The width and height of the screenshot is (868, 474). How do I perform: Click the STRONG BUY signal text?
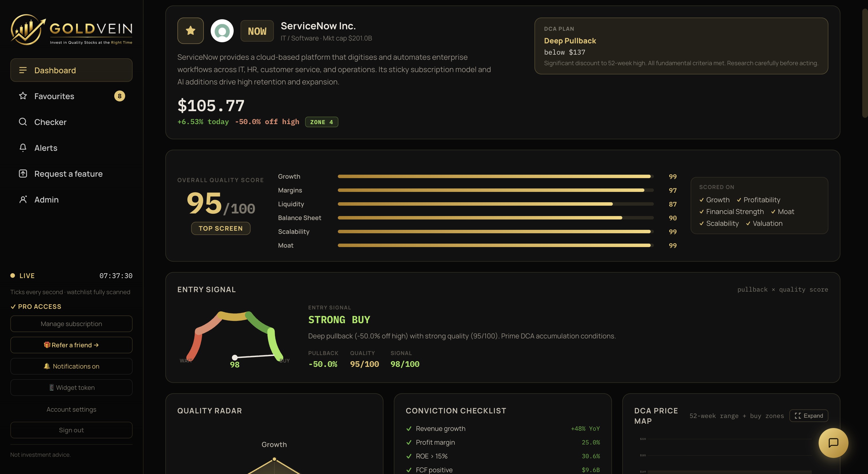[x=339, y=320]
